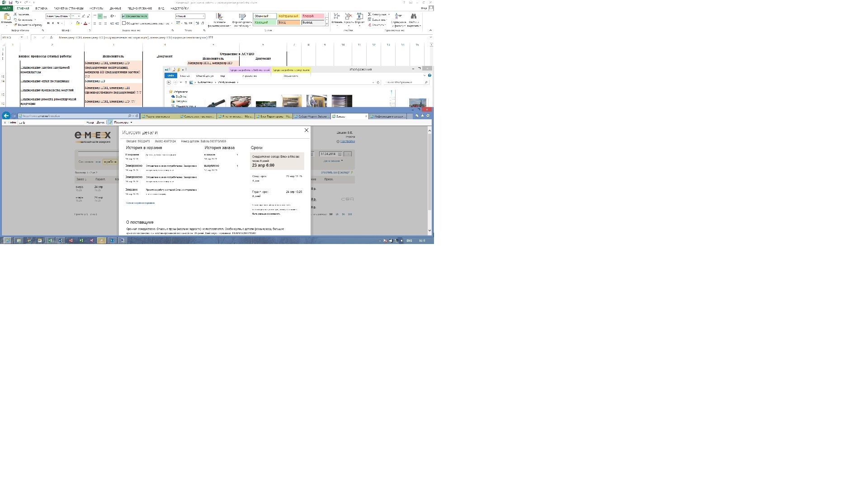Close the История детали popup with X
868x488 pixels.
click(x=307, y=130)
